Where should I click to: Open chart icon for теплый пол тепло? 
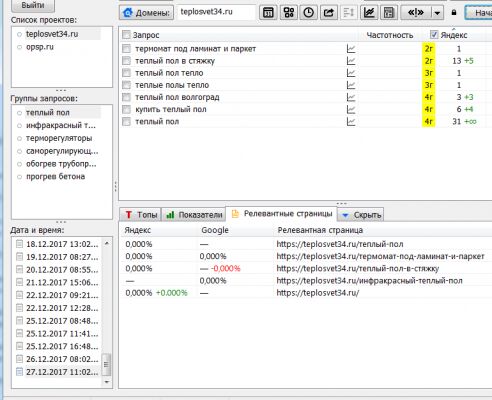(351, 73)
